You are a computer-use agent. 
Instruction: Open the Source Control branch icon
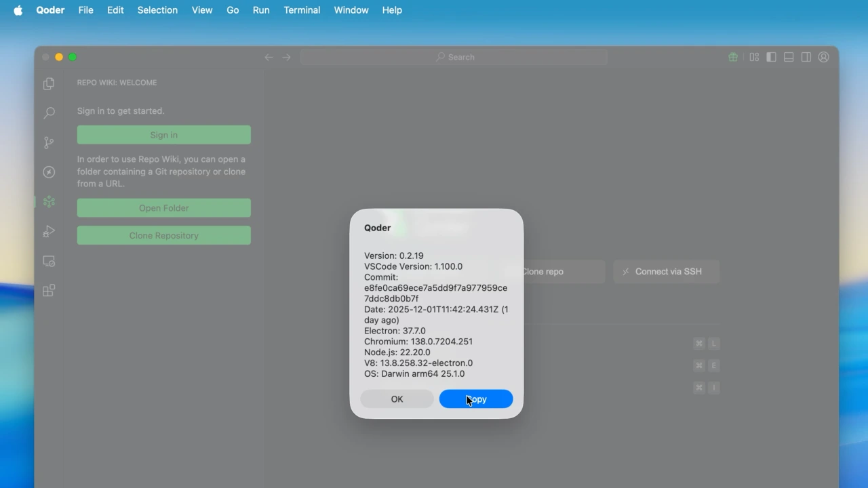[x=49, y=143]
